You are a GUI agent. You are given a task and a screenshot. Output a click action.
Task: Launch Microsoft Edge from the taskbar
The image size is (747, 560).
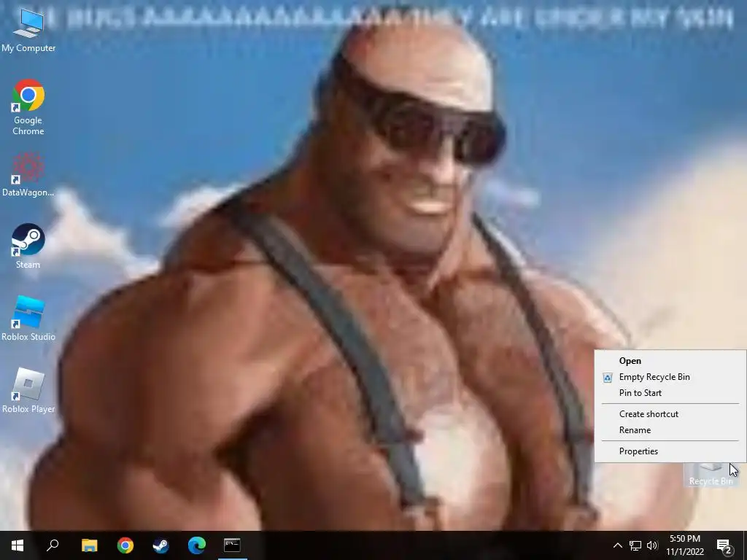(196, 545)
